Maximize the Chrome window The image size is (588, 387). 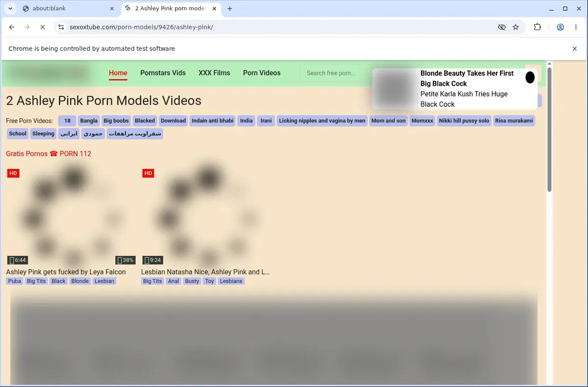[565, 8]
